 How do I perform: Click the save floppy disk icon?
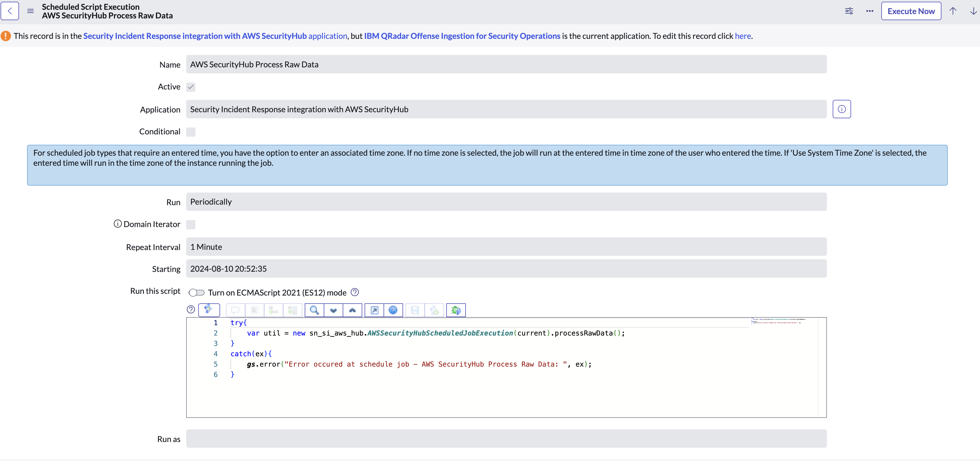[415, 310]
